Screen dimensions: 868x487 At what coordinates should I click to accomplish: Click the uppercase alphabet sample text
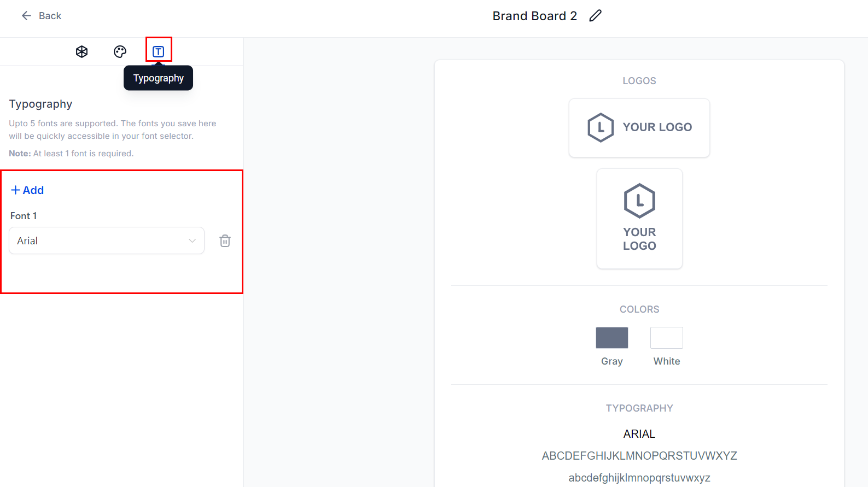click(x=639, y=455)
